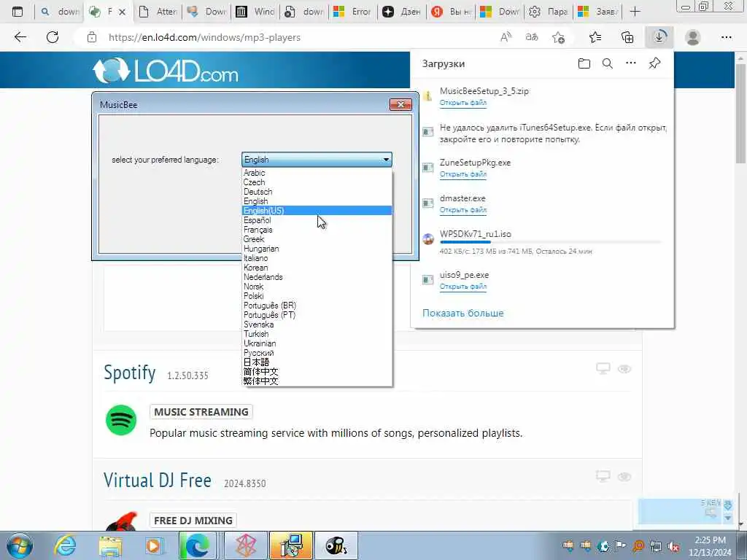Click the desktop monitor icon next to Spotify

(603, 368)
